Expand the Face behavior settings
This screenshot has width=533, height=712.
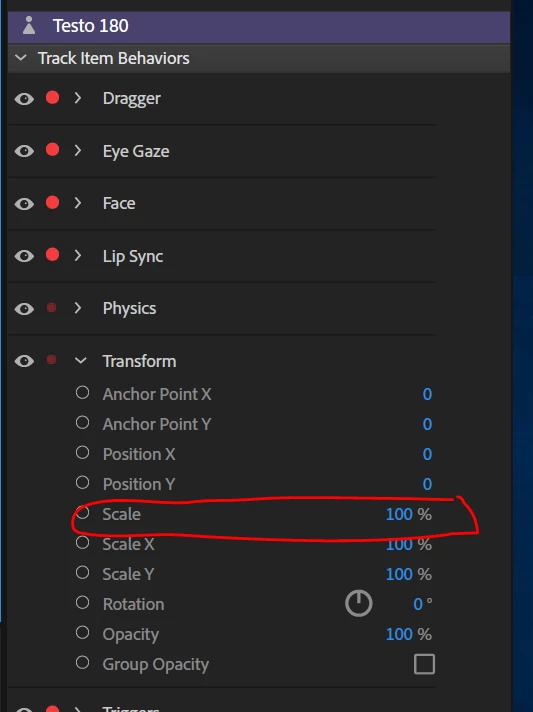[78, 203]
